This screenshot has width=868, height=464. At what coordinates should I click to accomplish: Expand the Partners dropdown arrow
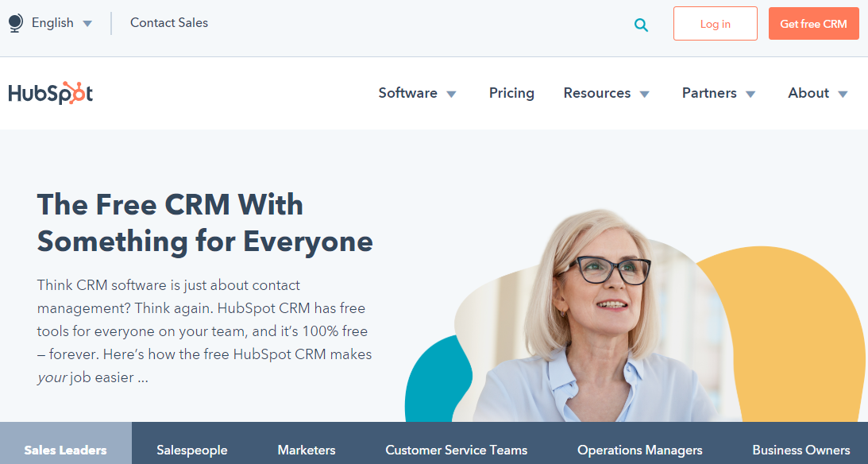pyautogui.click(x=750, y=95)
